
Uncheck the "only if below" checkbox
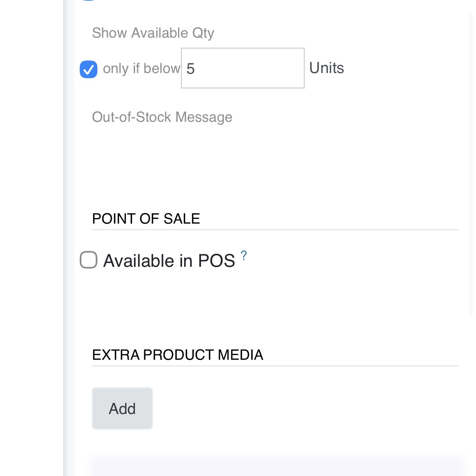[89, 69]
